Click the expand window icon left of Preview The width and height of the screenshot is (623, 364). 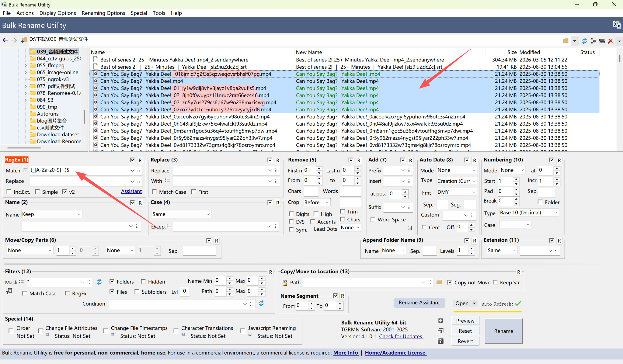pyautogui.click(x=440, y=321)
